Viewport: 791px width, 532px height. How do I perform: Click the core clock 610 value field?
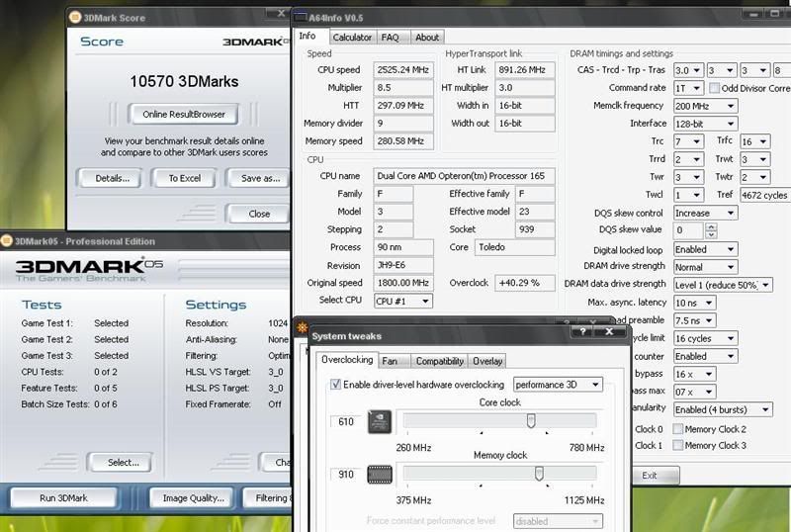346,421
